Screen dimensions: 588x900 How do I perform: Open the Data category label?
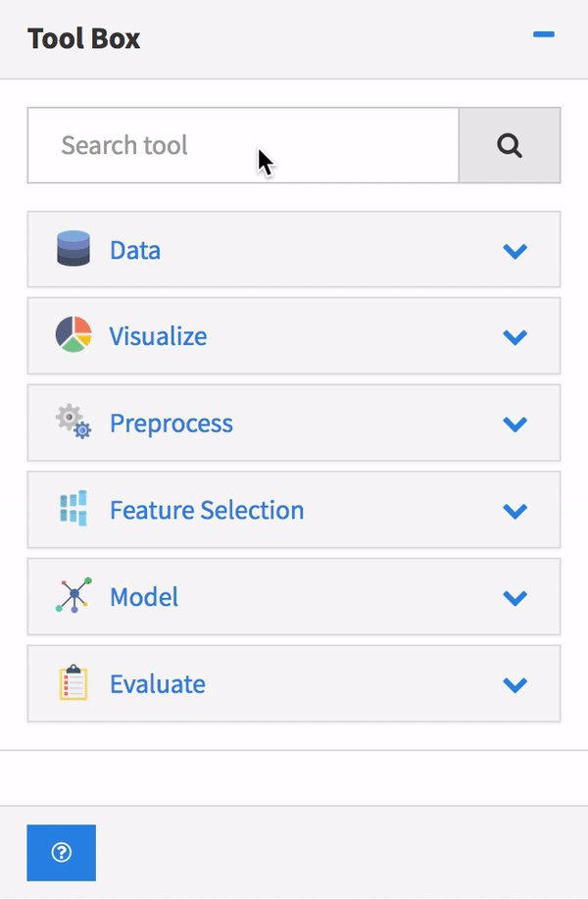pos(135,250)
